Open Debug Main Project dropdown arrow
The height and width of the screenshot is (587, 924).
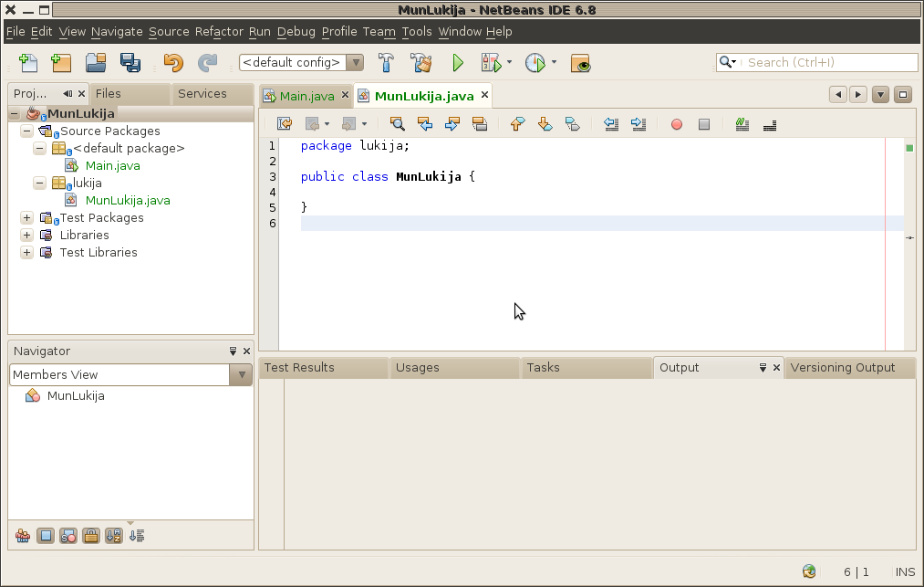pos(509,62)
